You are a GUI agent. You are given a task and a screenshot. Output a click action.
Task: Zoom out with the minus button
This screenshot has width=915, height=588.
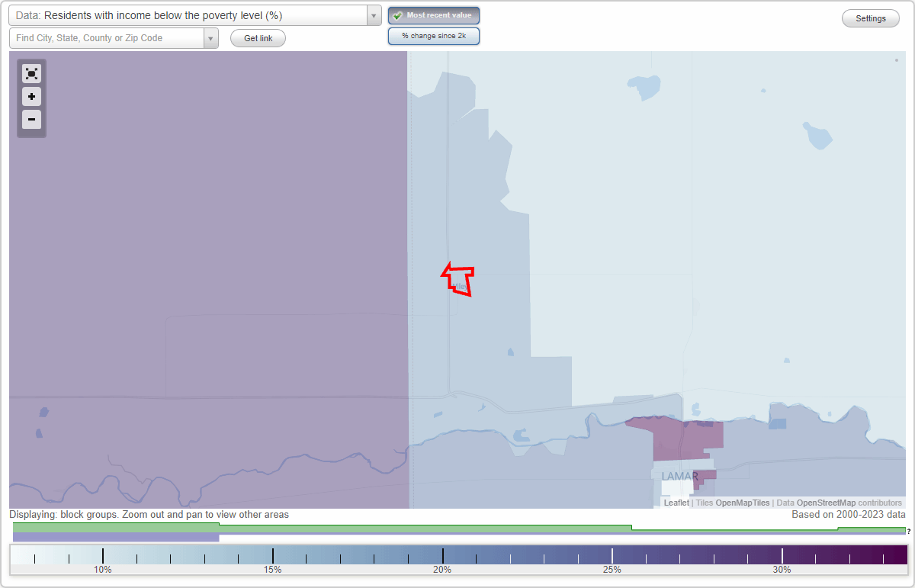point(31,119)
